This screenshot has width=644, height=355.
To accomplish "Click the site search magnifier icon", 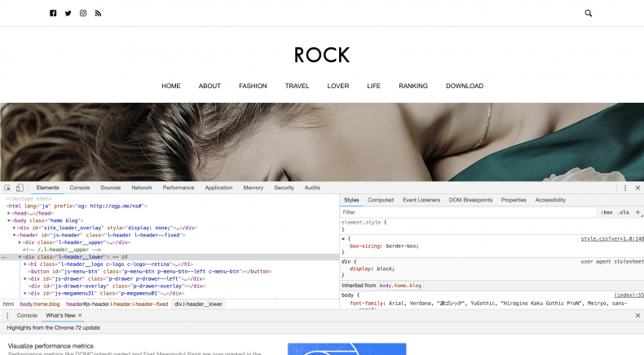I will click(588, 13).
